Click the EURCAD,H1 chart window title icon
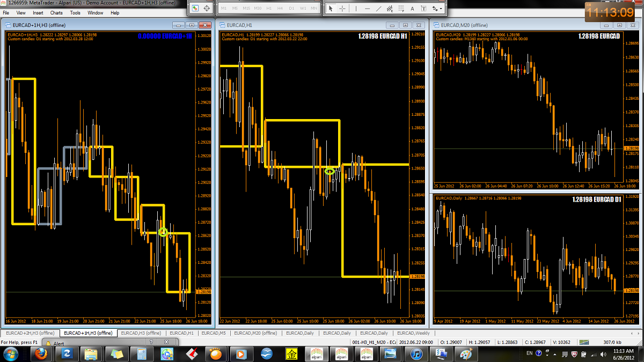Viewport: 644px width, 362px height. (222, 25)
